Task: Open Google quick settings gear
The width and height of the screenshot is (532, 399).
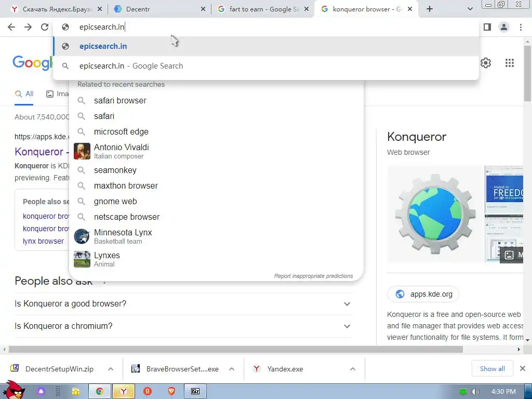Action: [x=486, y=63]
